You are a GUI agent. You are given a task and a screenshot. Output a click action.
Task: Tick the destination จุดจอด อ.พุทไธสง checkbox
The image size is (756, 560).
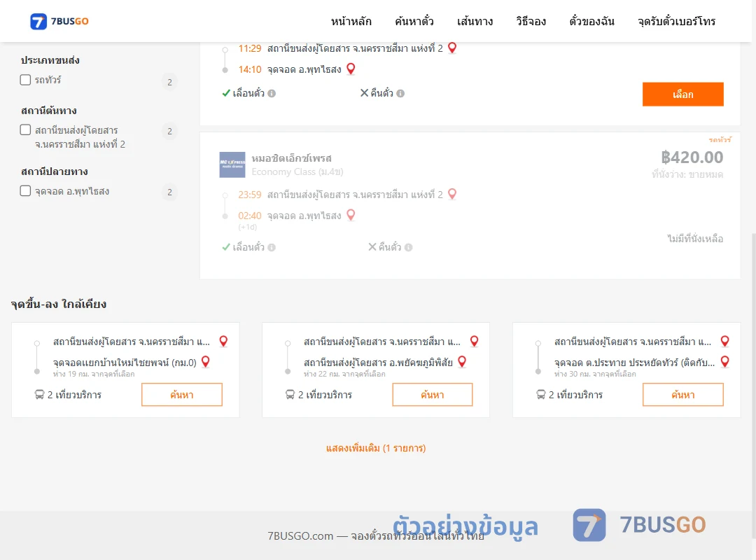26,190
